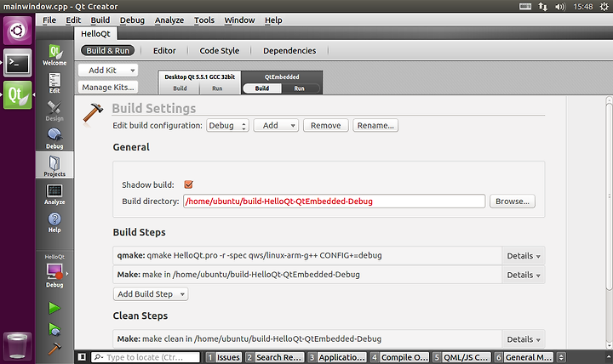This screenshot has width=613, height=364.
Task: Select the HelloQt project tab
Action: tap(95, 33)
